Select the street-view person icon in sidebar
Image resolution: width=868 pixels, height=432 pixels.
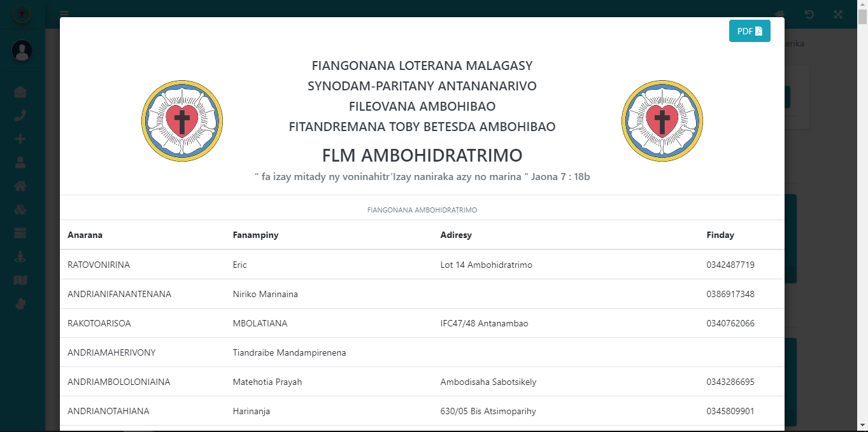[x=20, y=256]
